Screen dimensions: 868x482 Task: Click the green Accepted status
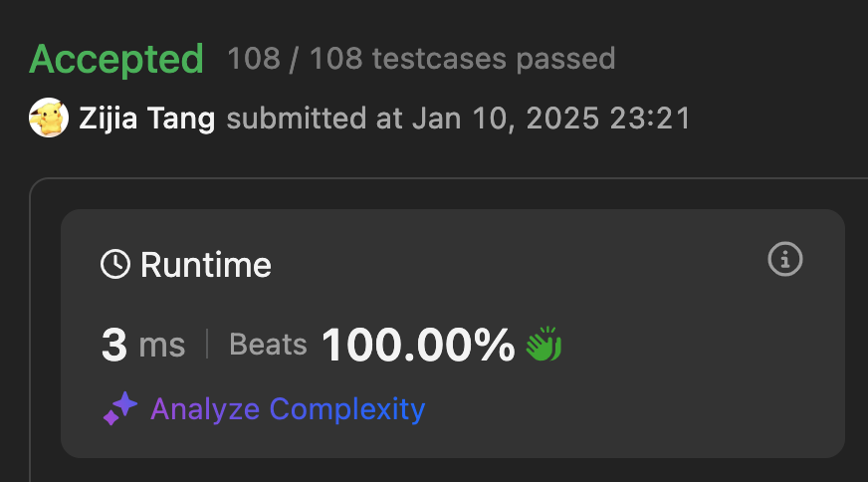(x=116, y=59)
